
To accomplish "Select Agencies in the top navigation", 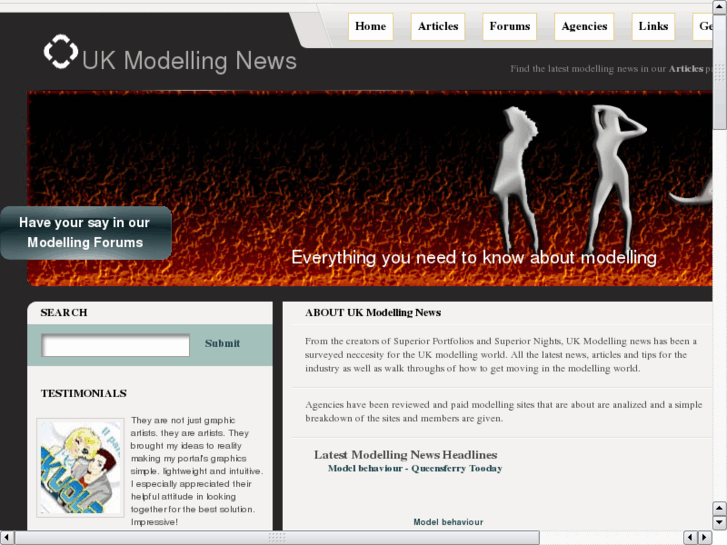I will coord(584,26).
